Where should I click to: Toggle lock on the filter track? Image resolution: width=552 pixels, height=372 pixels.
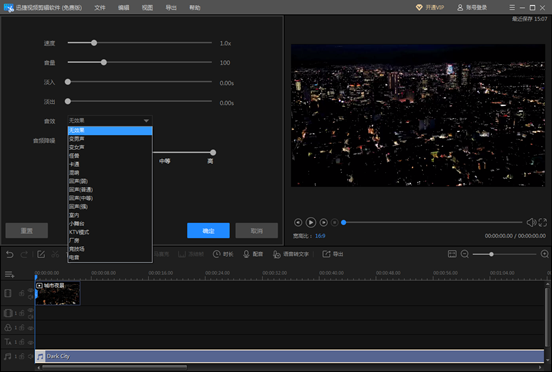click(x=21, y=328)
